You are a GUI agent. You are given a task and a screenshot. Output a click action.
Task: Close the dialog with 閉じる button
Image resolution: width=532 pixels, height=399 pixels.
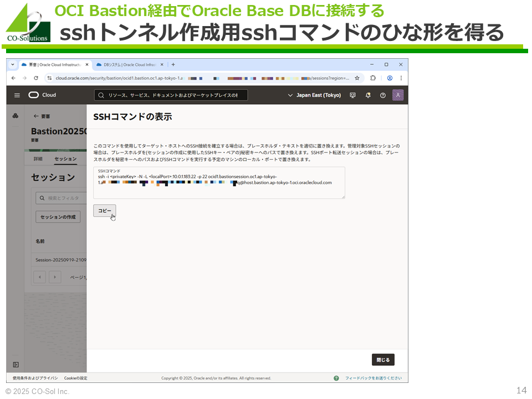point(383,360)
